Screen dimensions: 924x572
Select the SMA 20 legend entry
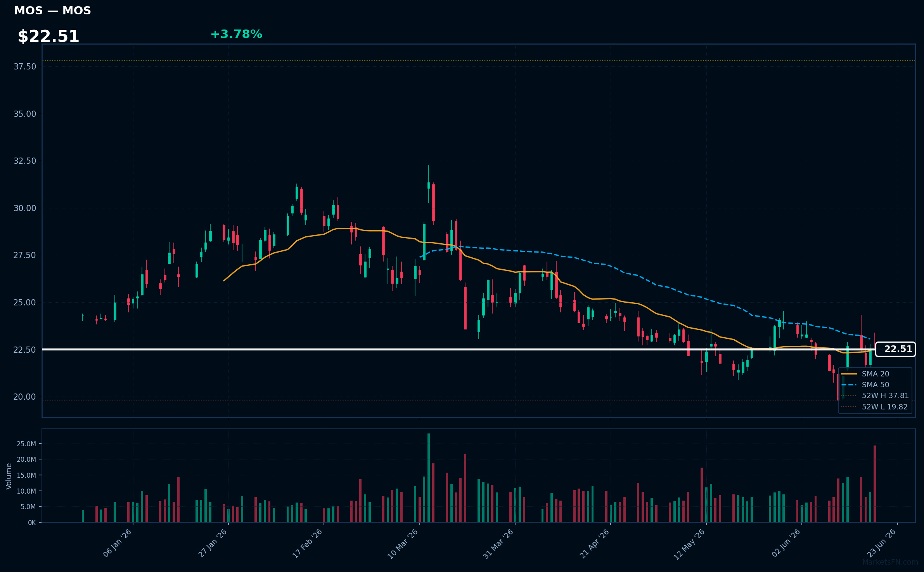tap(875, 374)
